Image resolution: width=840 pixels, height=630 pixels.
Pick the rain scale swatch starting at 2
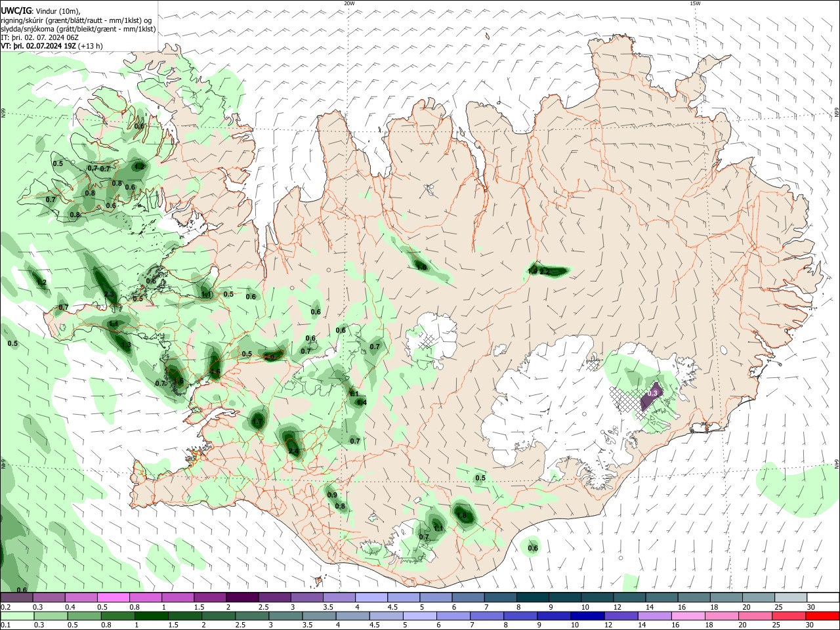pos(218,616)
